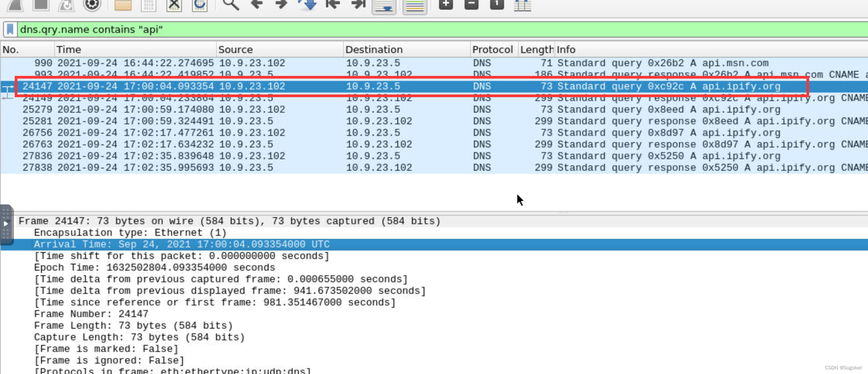
Task: Zoom in packet text
Action: pos(446,4)
